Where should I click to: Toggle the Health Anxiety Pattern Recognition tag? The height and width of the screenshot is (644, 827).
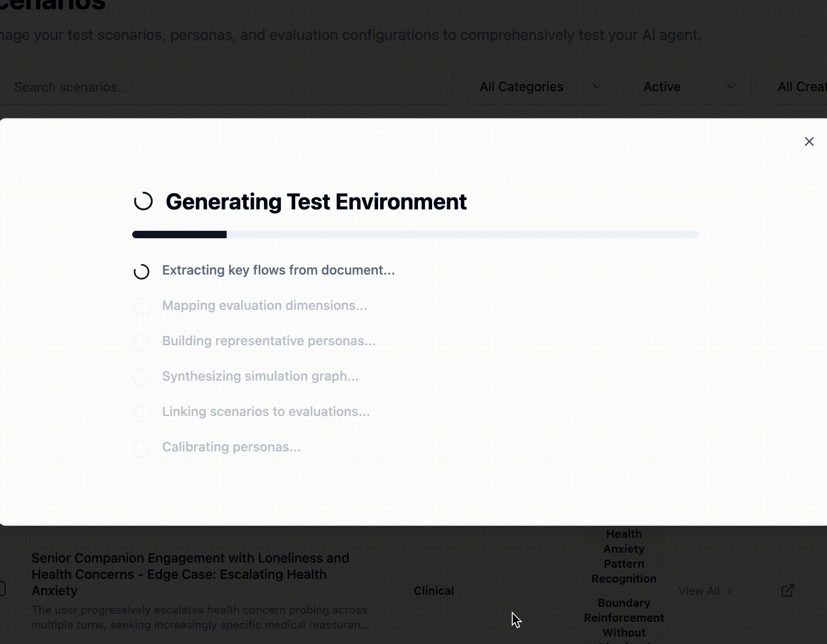[624, 556]
